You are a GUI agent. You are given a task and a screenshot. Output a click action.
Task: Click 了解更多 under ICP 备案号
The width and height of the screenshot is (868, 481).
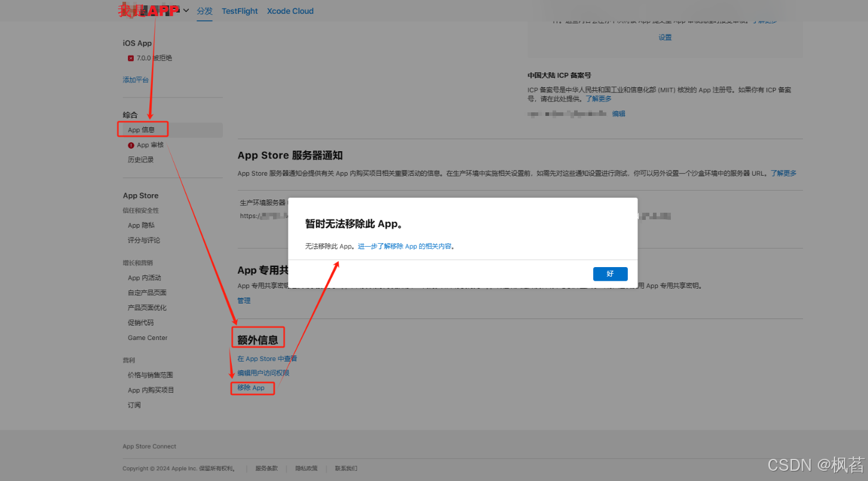click(x=599, y=99)
